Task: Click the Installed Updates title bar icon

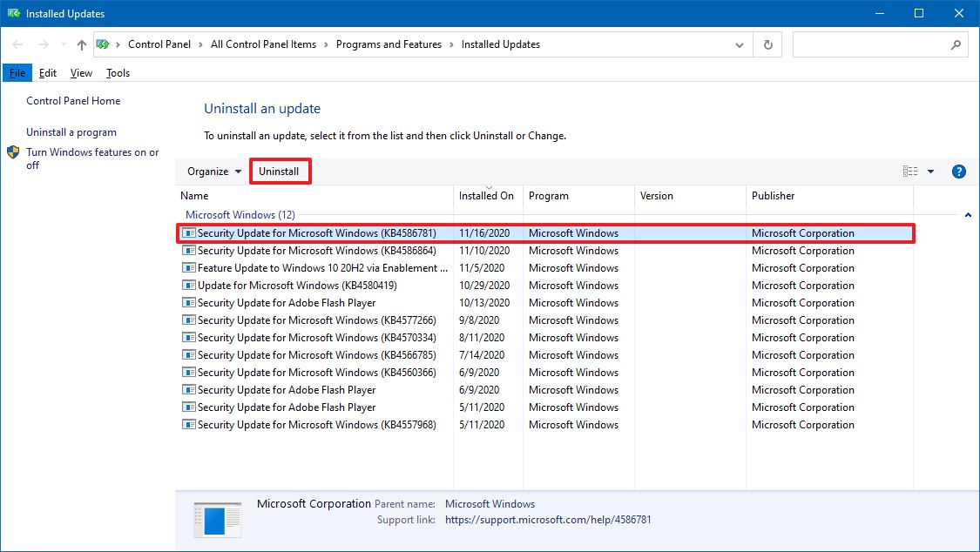Action: click(x=14, y=13)
